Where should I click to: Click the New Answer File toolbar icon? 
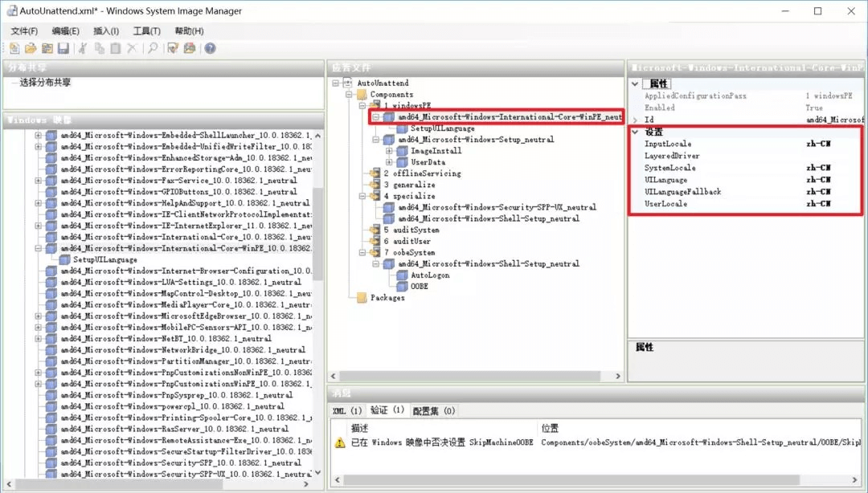[x=14, y=49]
